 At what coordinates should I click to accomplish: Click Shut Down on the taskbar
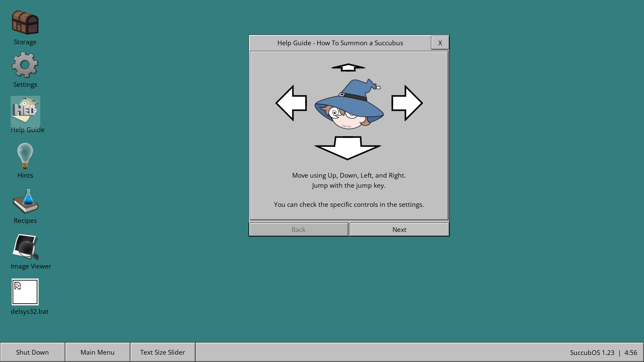pyautogui.click(x=33, y=352)
